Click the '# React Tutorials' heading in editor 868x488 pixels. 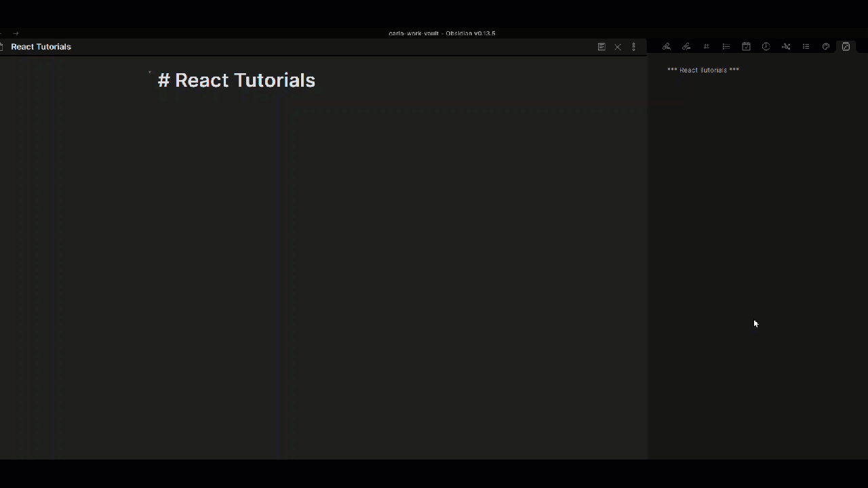pyautogui.click(x=237, y=80)
